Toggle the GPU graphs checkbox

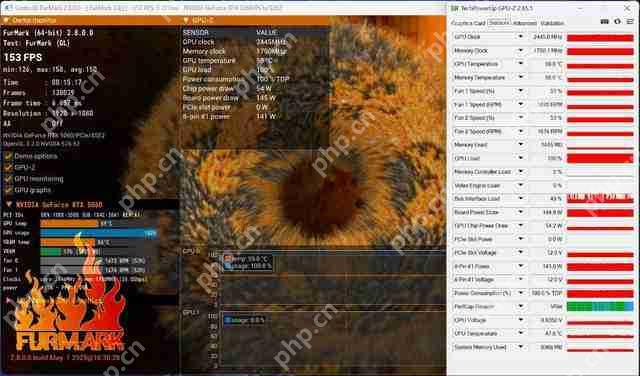point(8,190)
